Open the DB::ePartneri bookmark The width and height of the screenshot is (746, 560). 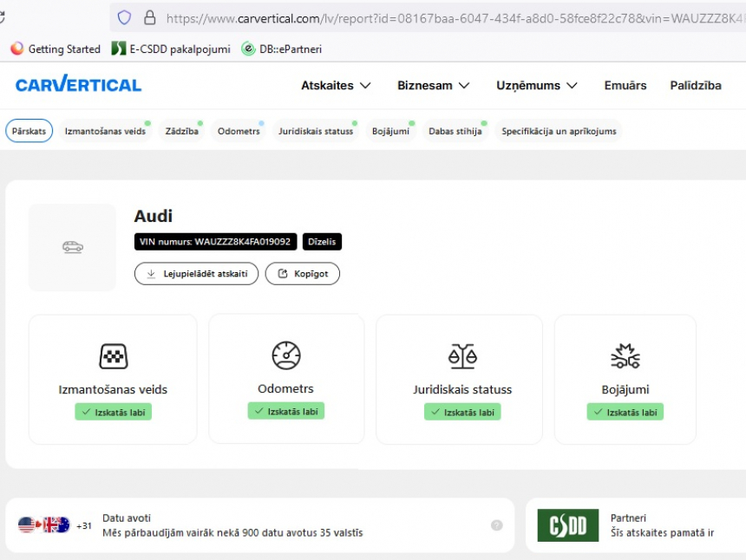click(x=282, y=49)
